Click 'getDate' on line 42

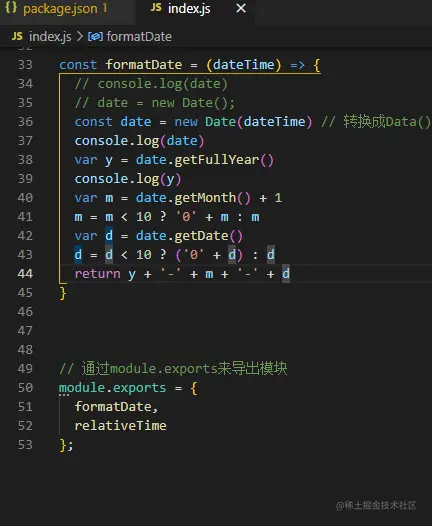click(201, 236)
